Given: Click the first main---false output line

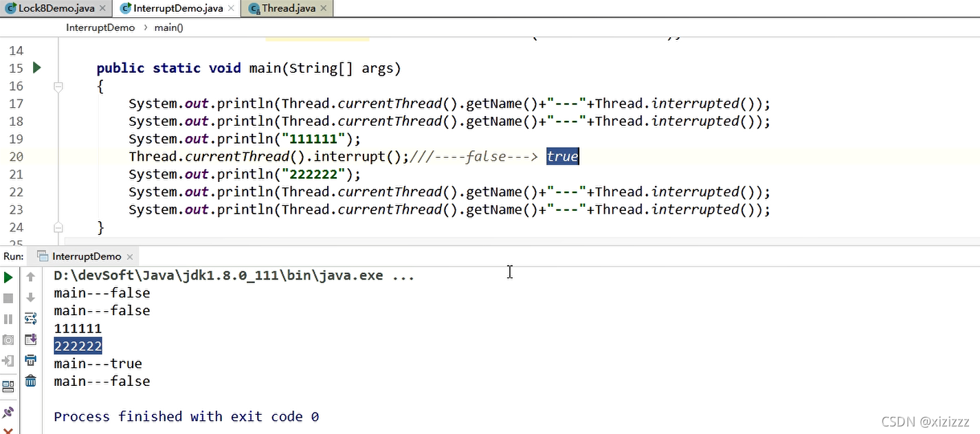Looking at the screenshot, I should pos(102,293).
